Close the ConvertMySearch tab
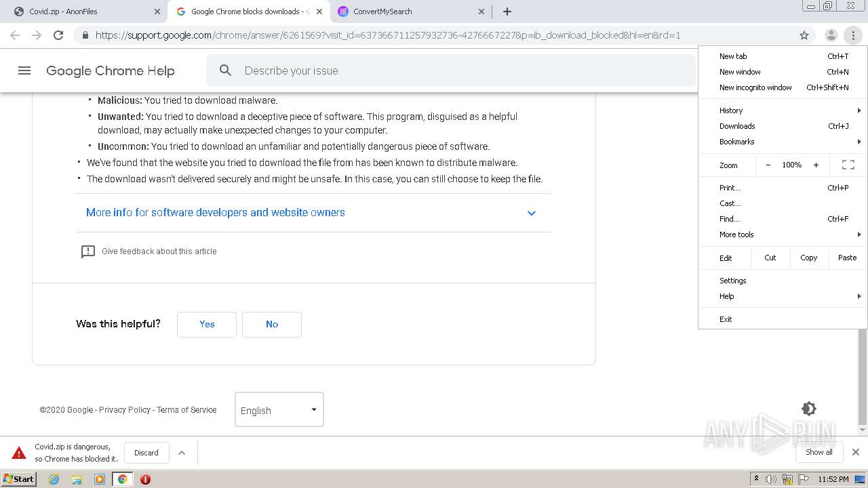The width and height of the screenshot is (868, 488). tap(481, 12)
